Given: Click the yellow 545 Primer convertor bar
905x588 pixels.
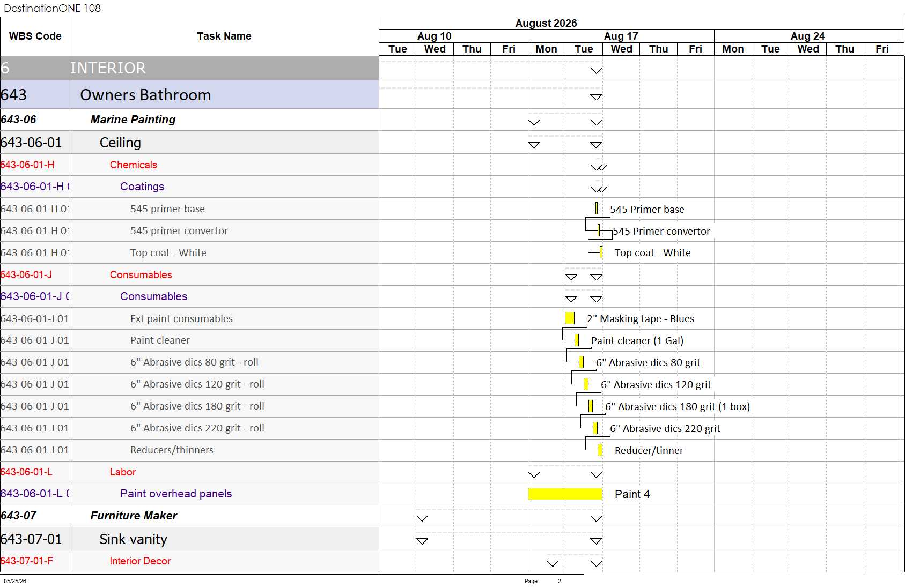Looking at the screenshot, I should [599, 230].
